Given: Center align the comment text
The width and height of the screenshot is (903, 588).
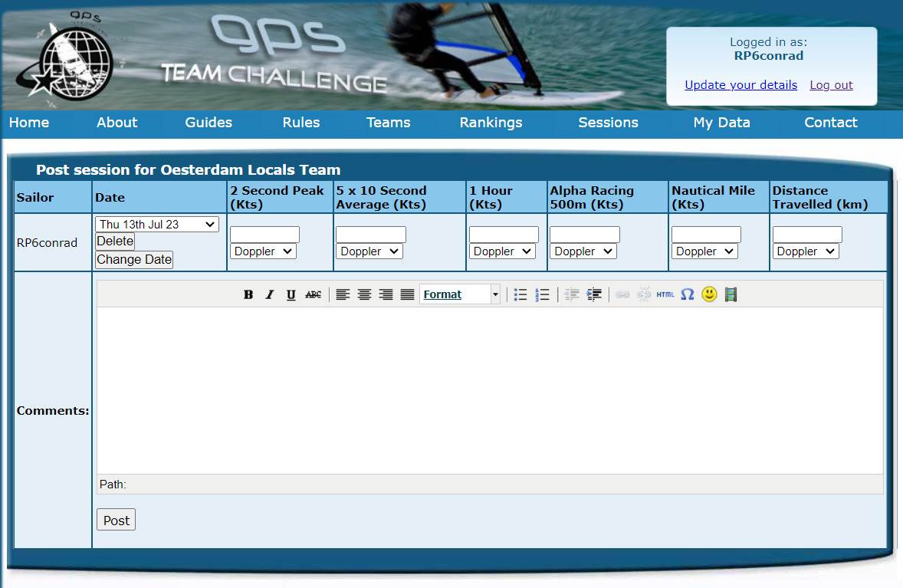Looking at the screenshot, I should 364,295.
